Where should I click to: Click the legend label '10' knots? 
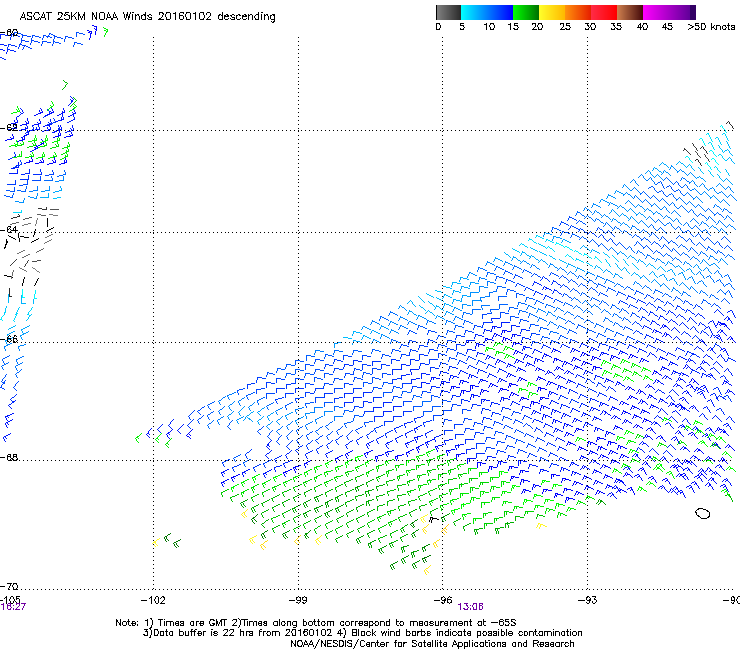489,26
